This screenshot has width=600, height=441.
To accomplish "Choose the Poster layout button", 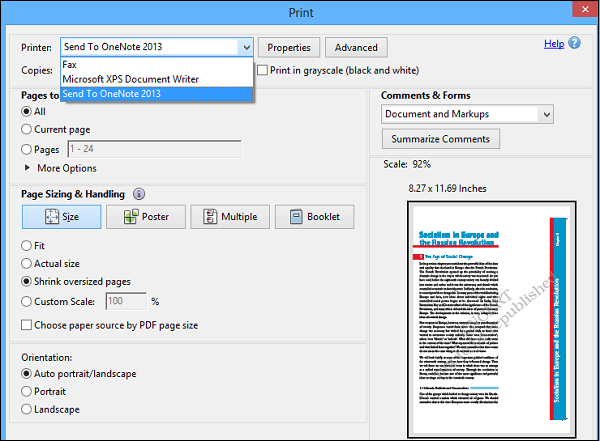I will tap(146, 217).
